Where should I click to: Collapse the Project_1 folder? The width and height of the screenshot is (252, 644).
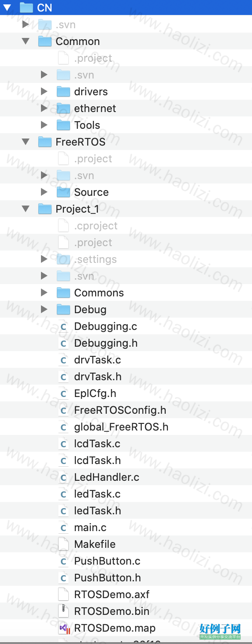point(26,209)
